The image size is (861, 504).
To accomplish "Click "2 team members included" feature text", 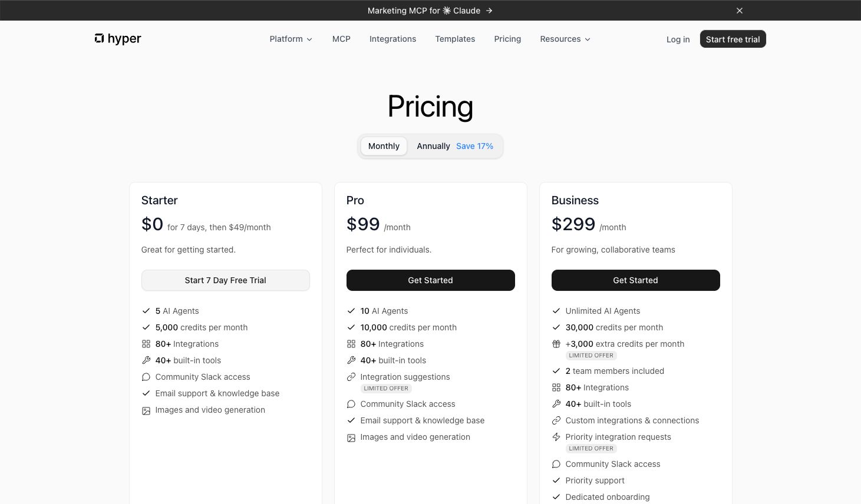I will click(x=615, y=371).
